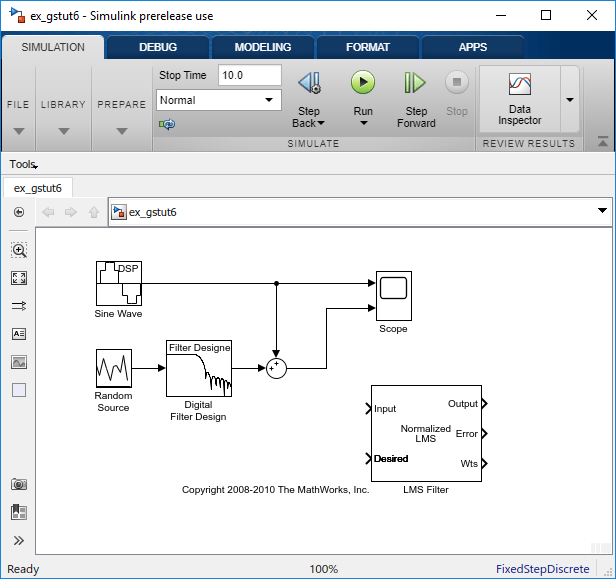This screenshot has width=616, height=579.
Task: Click the Input port of LMS Filter
Action: 368,409
